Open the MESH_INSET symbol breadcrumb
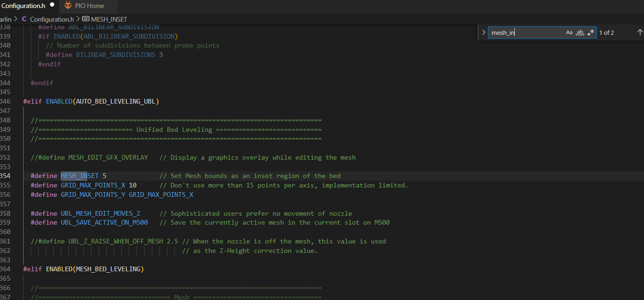The height and width of the screenshot is (300, 644). [109, 19]
